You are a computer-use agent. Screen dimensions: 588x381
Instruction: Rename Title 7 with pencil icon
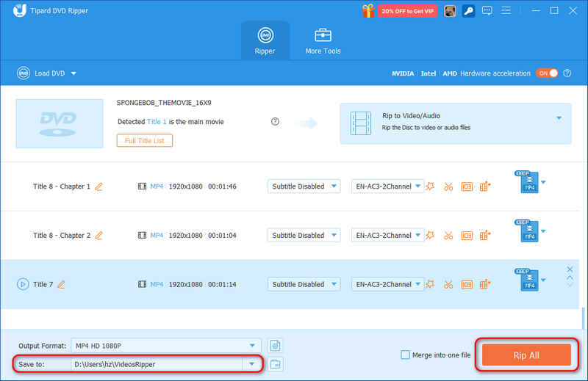61,285
